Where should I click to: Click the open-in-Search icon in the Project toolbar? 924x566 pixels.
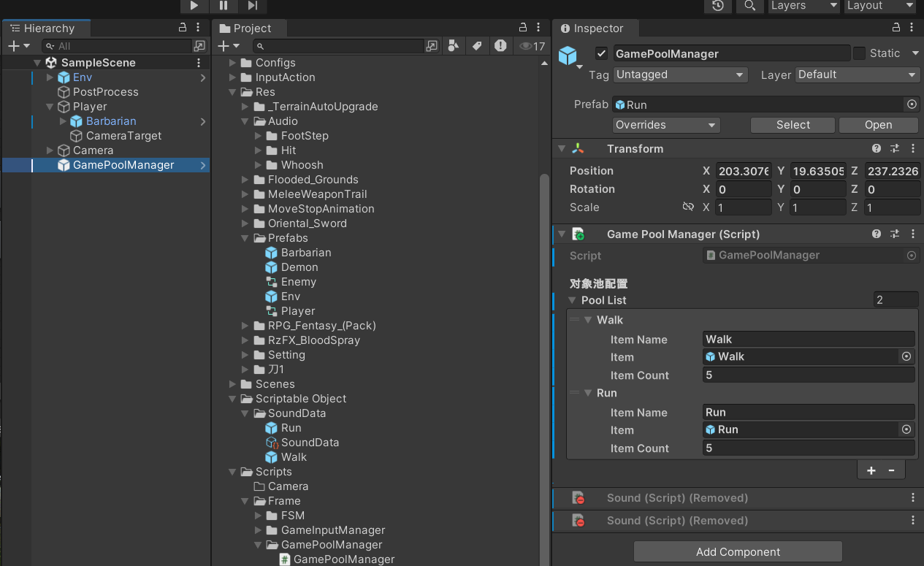pos(432,46)
